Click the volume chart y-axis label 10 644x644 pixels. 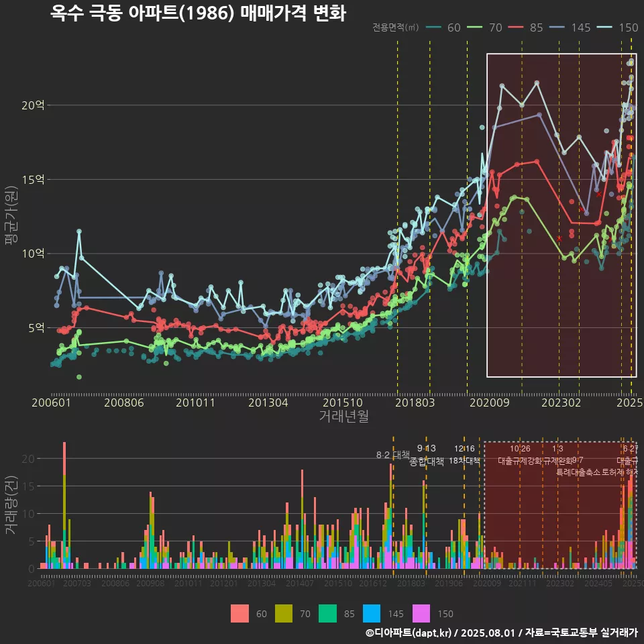(x=28, y=514)
